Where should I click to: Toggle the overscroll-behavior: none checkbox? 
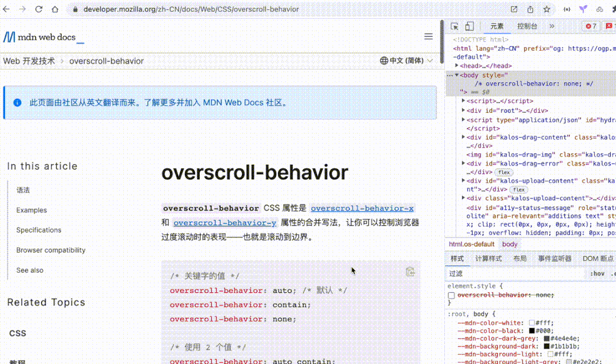tap(451, 295)
